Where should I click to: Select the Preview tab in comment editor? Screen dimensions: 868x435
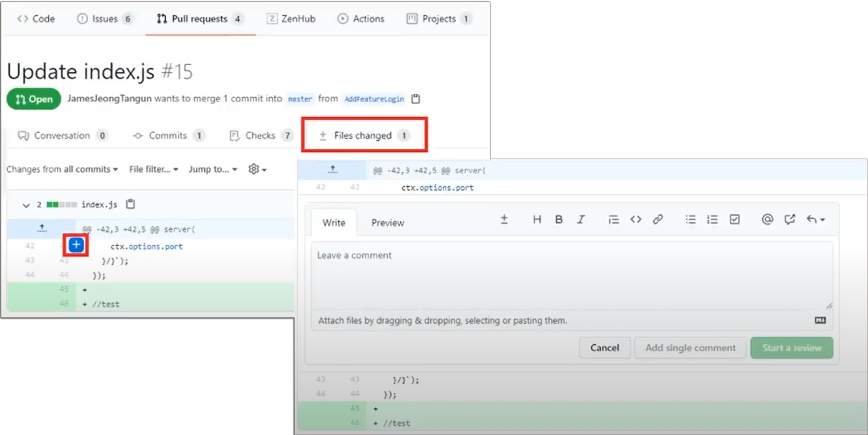(x=388, y=222)
